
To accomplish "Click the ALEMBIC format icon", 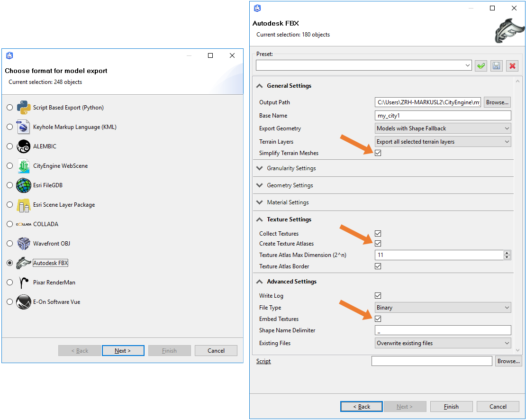I will point(24,146).
